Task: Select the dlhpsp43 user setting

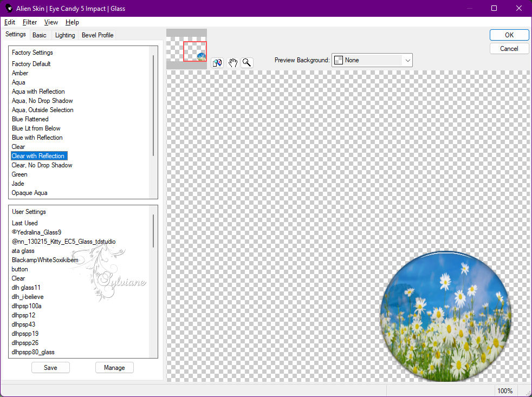Action: [23, 324]
